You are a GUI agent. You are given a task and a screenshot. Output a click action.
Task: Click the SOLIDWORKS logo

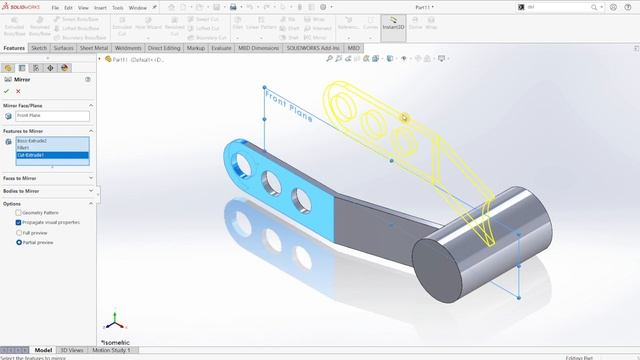click(21, 7)
